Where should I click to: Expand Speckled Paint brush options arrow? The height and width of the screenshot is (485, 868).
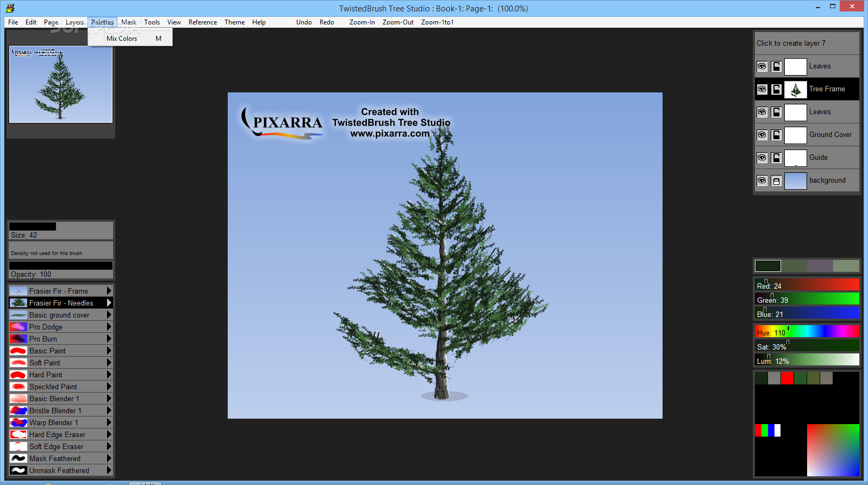pyautogui.click(x=109, y=387)
